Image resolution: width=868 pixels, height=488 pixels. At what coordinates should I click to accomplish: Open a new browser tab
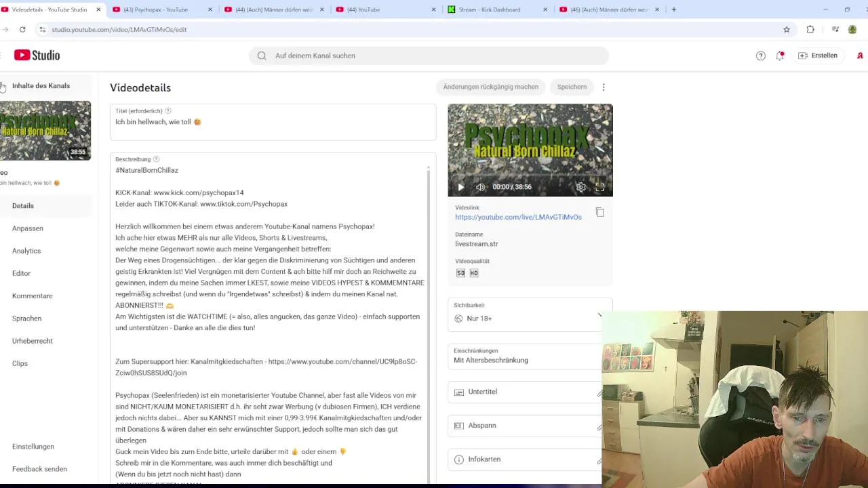(x=673, y=9)
